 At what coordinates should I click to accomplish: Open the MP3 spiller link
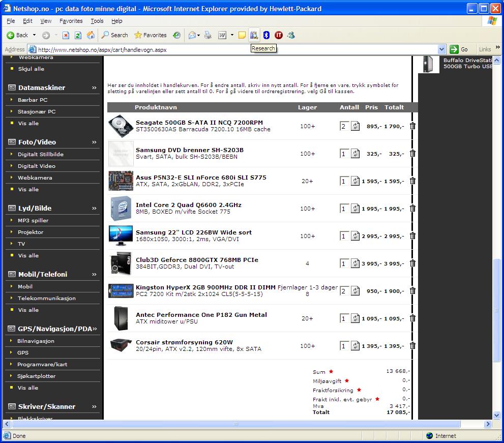[x=33, y=221]
